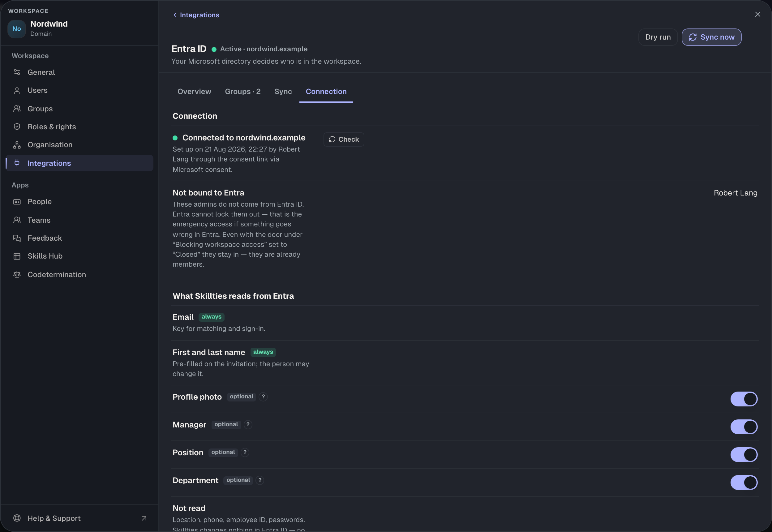Click the "optional" badge beside Profile photo

(241, 397)
